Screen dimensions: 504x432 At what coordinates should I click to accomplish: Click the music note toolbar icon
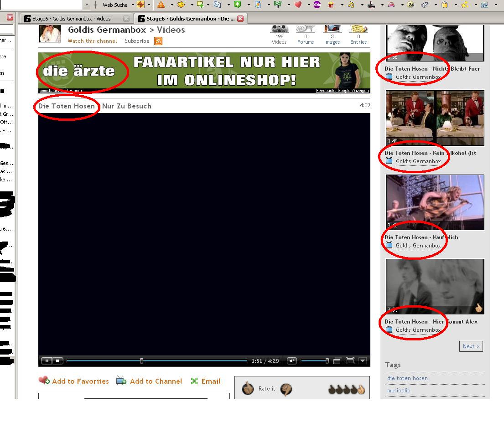click(351, 5)
